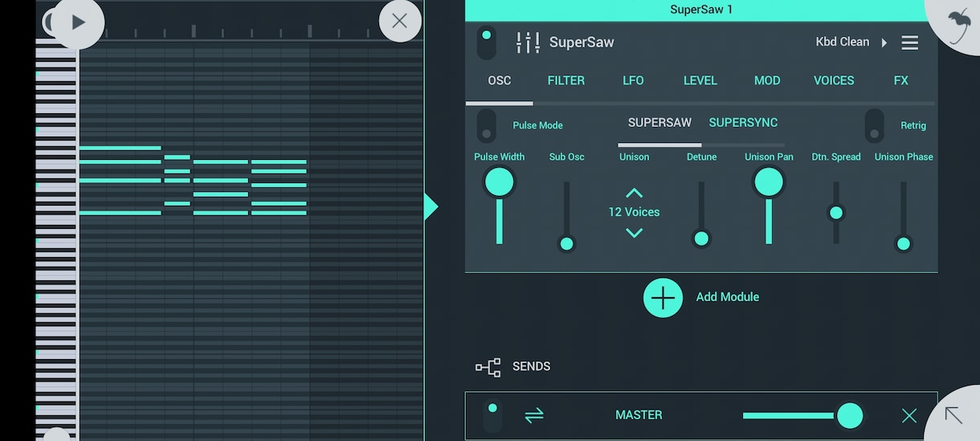Adjust the Unison Phase slider knob
980x441 pixels.
904,243
